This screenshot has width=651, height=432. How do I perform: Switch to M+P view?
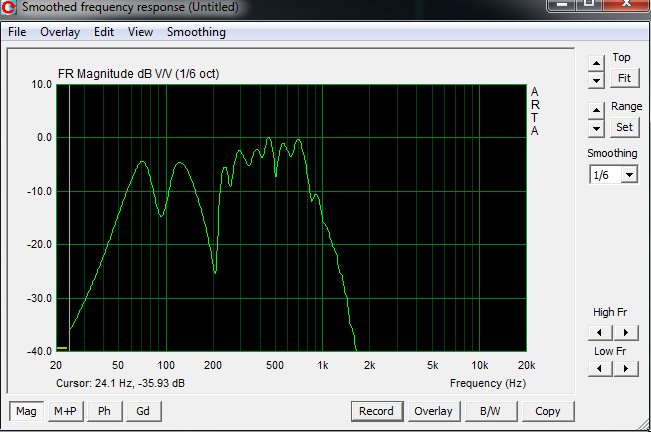click(x=65, y=411)
